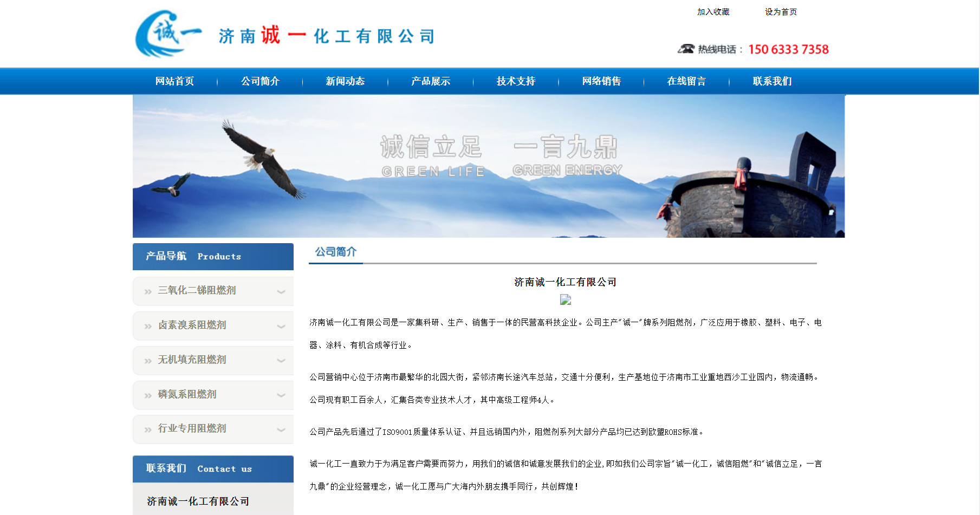
Task: Expand the 行业专用阻燃剂 category chevron
Action: click(281, 430)
